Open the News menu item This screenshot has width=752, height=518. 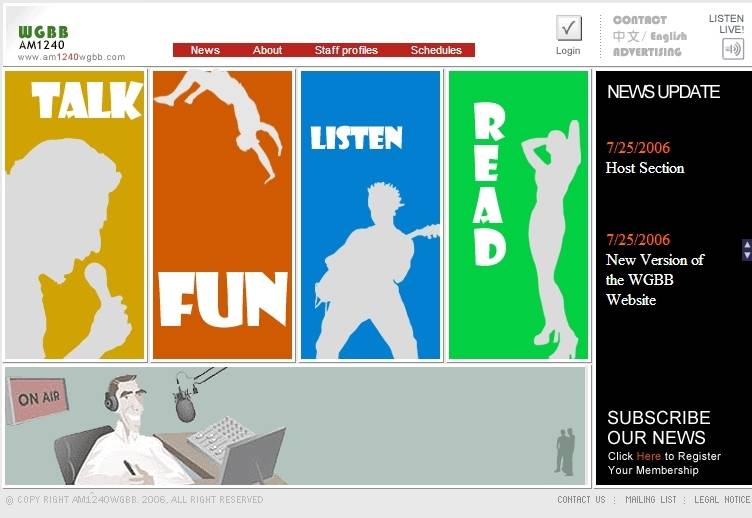205,50
